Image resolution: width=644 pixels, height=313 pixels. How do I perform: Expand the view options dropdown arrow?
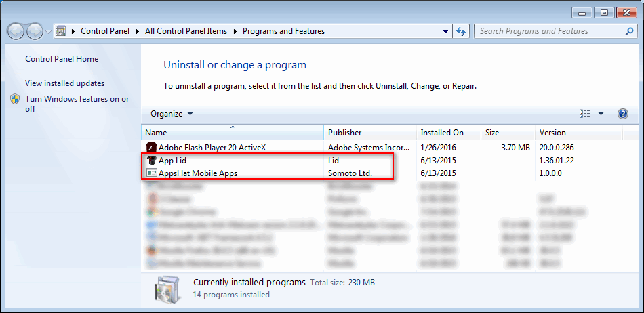click(601, 114)
